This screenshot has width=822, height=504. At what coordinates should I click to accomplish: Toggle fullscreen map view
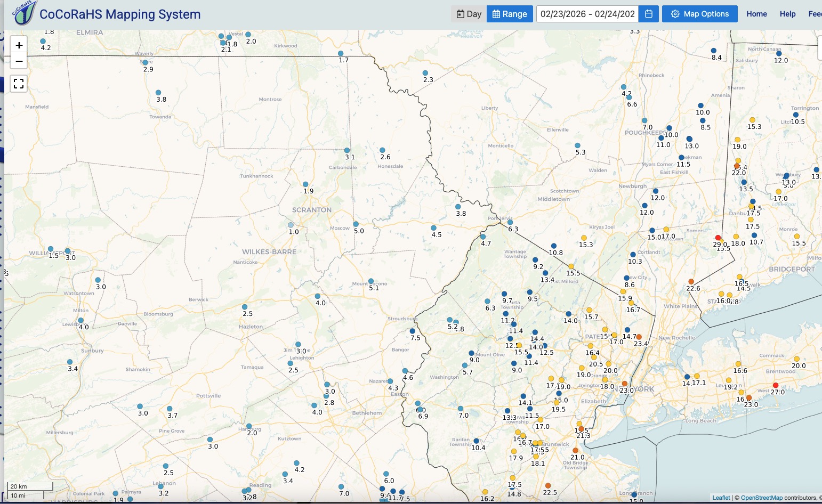coord(19,83)
